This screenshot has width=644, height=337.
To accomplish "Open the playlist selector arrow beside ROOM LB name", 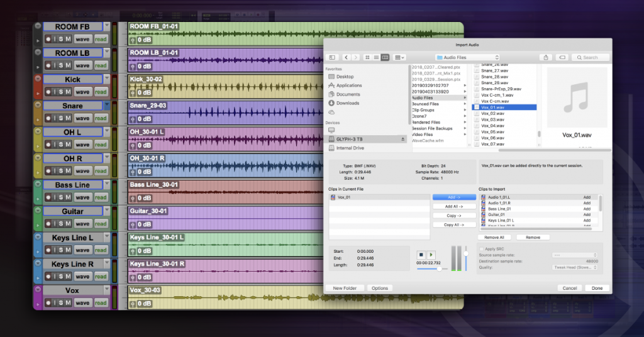I will [107, 53].
